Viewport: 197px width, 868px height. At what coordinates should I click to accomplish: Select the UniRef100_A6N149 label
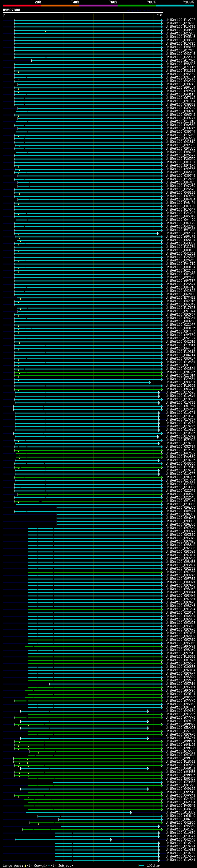[180, 816]
